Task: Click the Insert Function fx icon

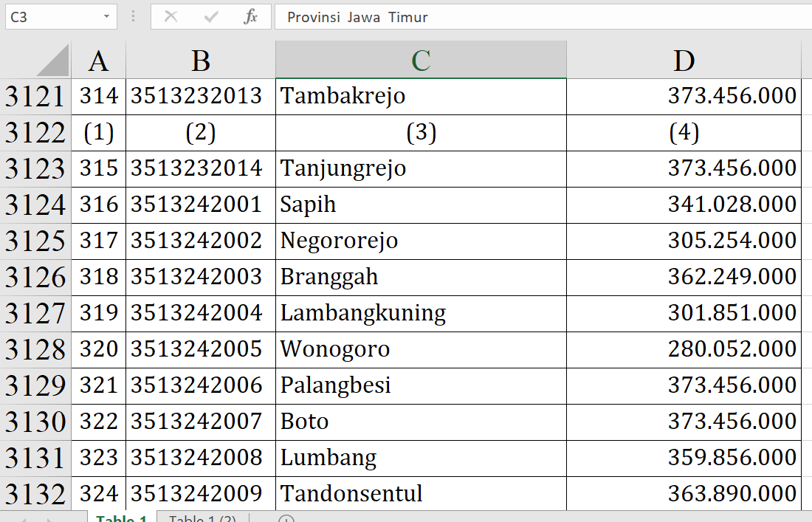Action: [x=250, y=17]
